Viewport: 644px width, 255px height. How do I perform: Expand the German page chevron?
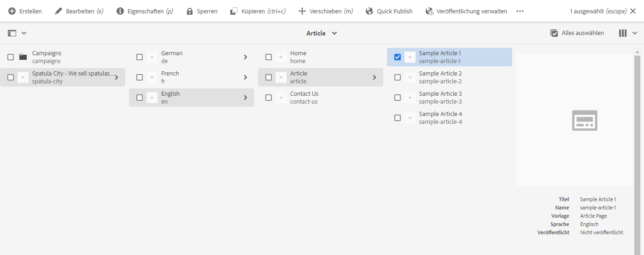(x=246, y=57)
